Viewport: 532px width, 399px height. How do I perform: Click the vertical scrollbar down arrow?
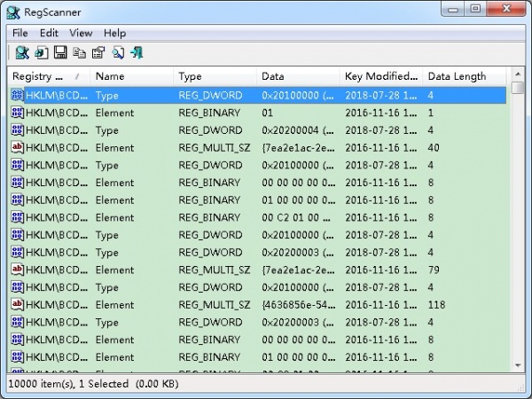(x=518, y=365)
